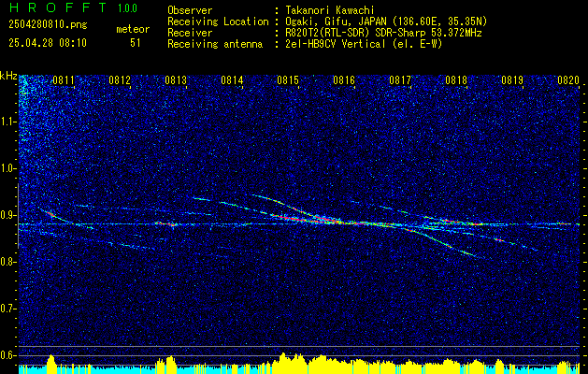The height and width of the screenshot is (374, 588).
Task: Click time marker 0816
Action: point(344,79)
